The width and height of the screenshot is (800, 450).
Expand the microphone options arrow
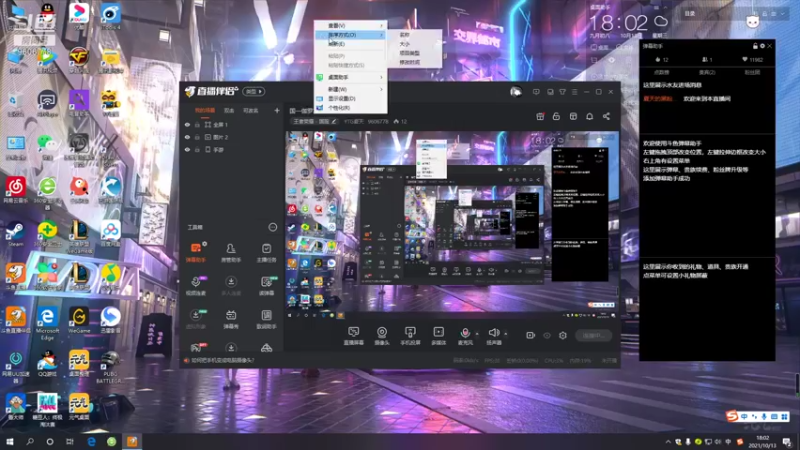coord(477,334)
